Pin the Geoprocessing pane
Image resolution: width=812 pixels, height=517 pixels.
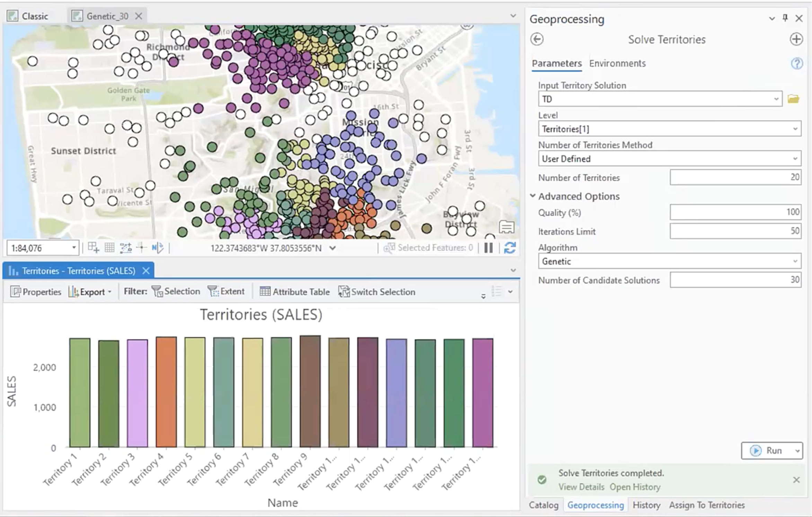pos(785,18)
